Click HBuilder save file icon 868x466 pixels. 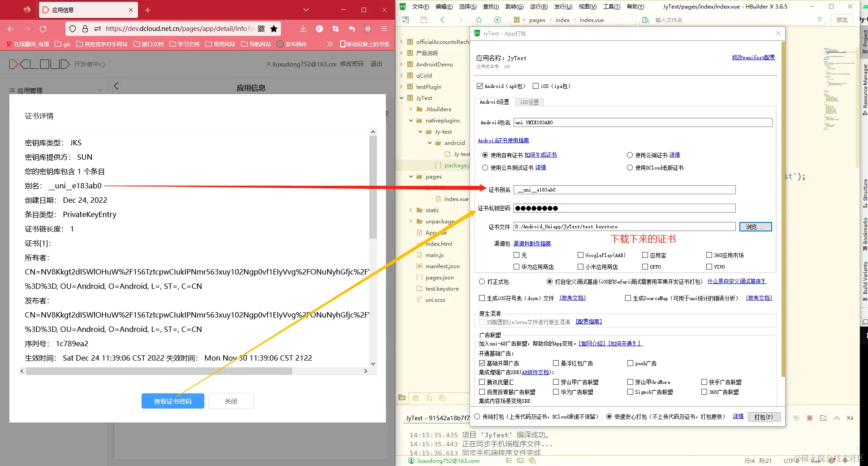click(424, 20)
